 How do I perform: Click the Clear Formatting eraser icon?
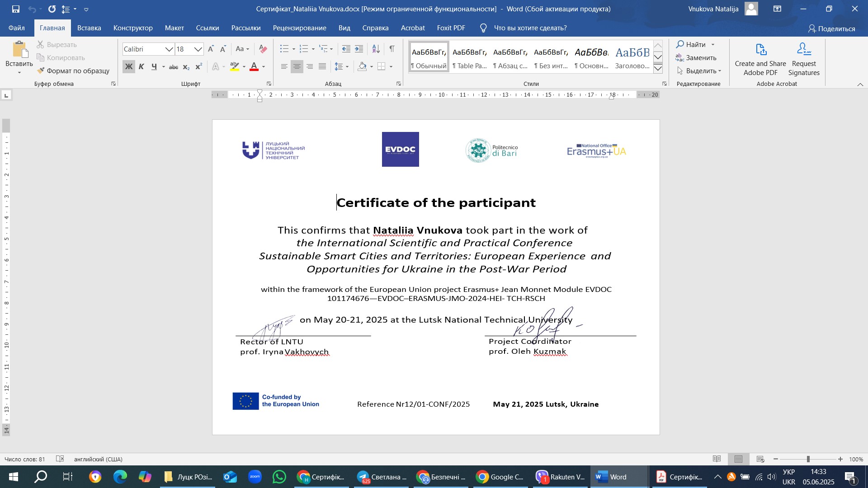click(x=263, y=49)
